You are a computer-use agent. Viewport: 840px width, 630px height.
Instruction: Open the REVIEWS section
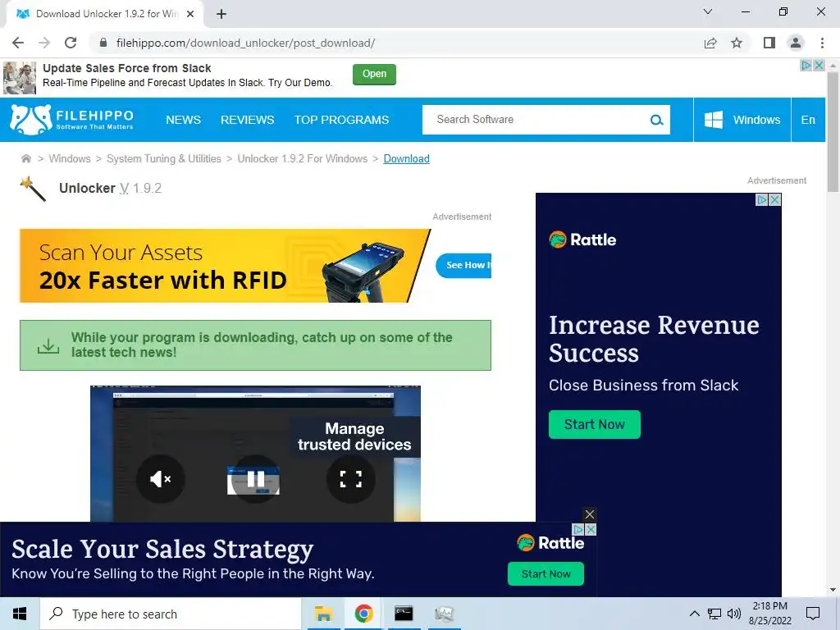tap(248, 120)
